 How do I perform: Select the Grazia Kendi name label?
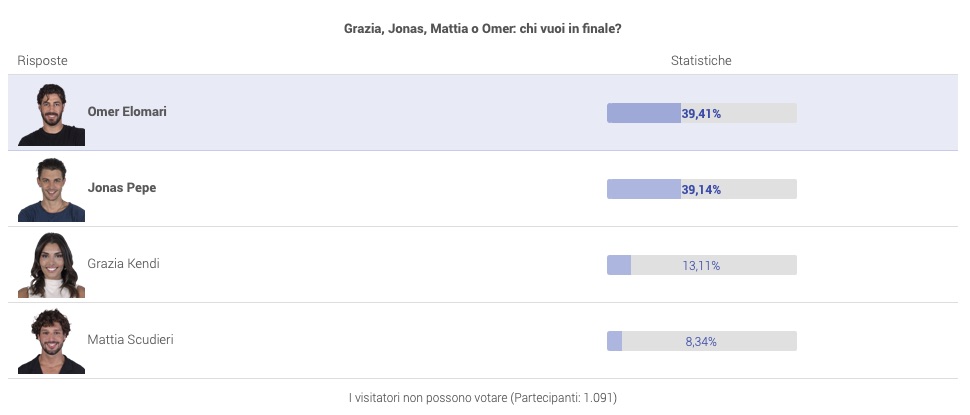click(x=123, y=263)
